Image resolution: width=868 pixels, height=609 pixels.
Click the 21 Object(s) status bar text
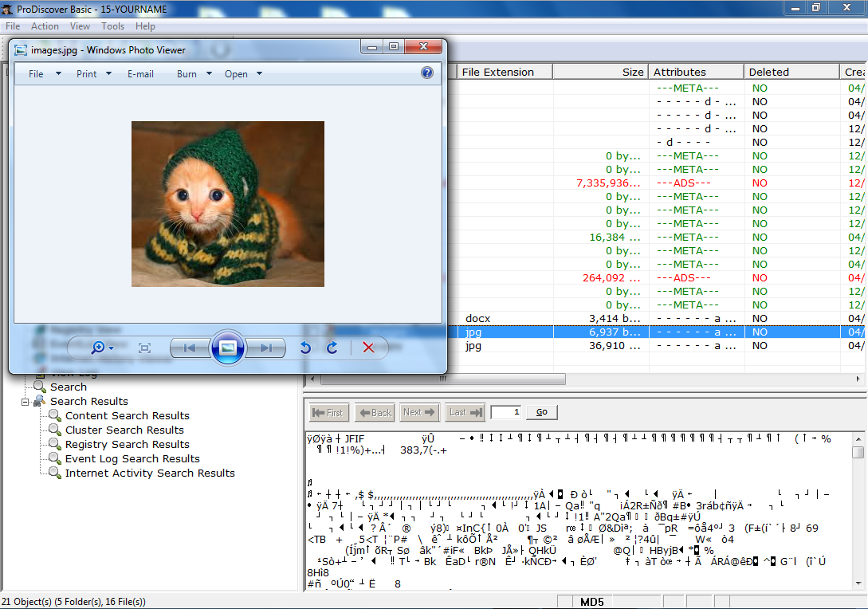[73, 601]
